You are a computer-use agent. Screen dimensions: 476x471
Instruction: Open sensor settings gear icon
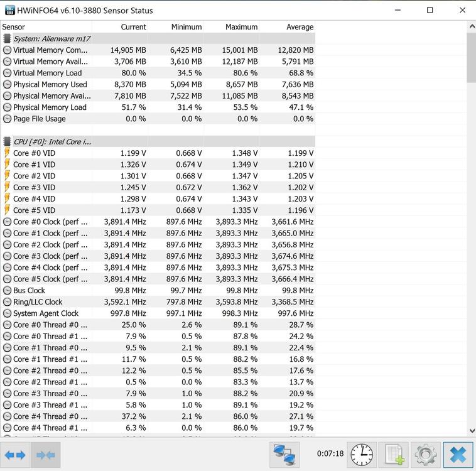pyautogui.click(x=425, y=455)
